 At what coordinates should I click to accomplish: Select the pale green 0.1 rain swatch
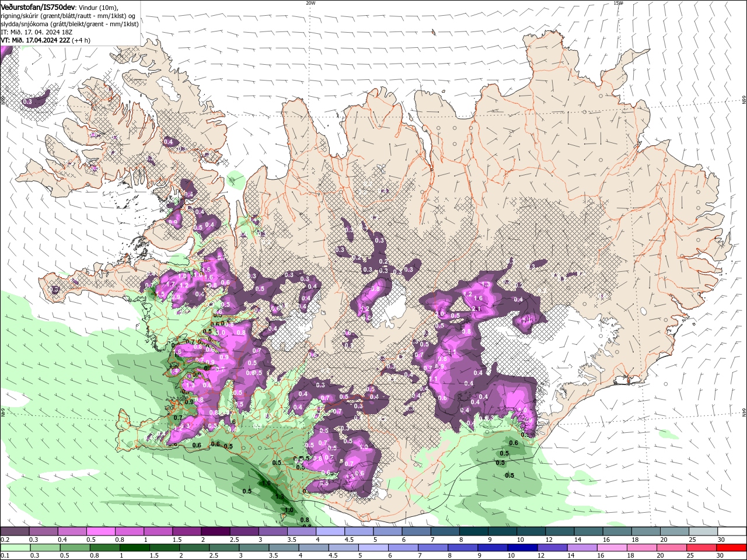click(x=15, y=548)
